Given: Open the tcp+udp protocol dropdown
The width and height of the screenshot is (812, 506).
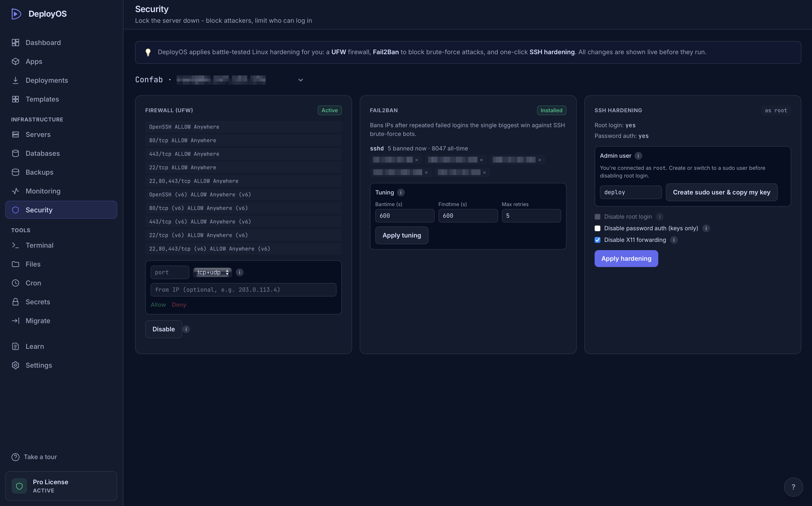Looking at the screenshot, I should (212, 272).
